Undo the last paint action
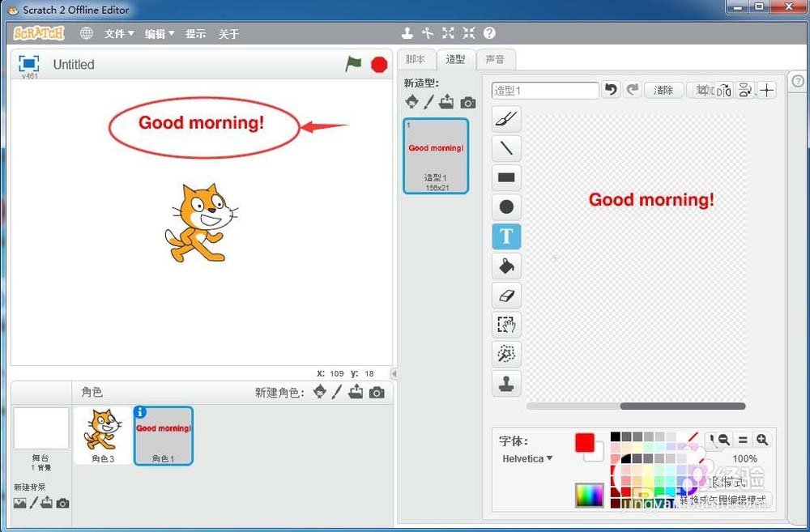Screen dimensions: 810x532 [611, 90]
